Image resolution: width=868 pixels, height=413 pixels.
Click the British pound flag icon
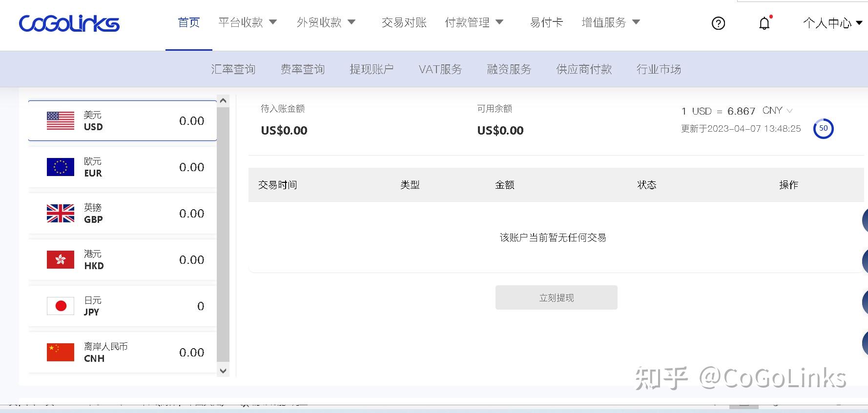pos(60,213)
